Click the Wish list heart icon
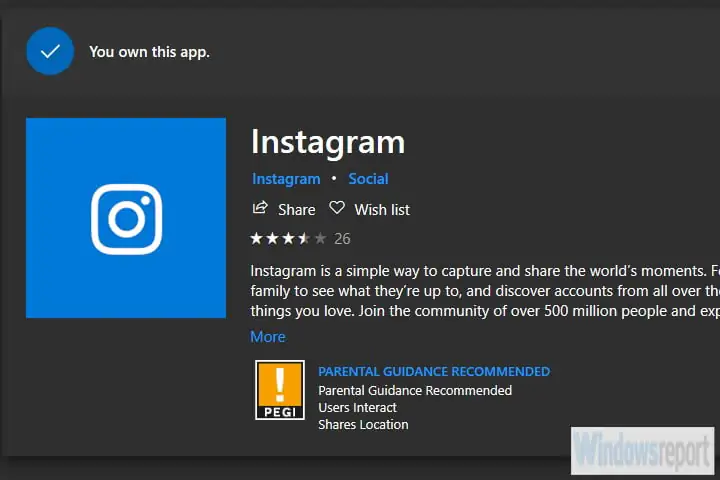720x480 pixels. click(x=337, y=208)
